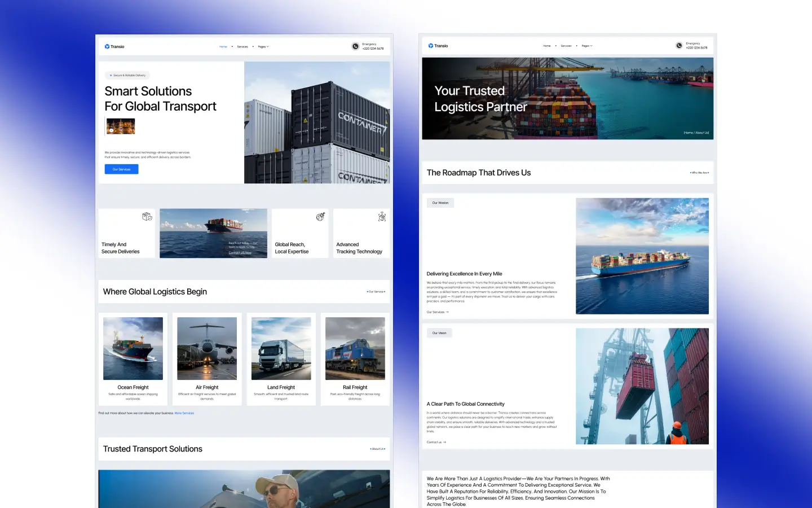Click the Ocean Freight thumbnail image
Image resolution: width=812 pixels, height=508 pixels.
click(133, 348)
